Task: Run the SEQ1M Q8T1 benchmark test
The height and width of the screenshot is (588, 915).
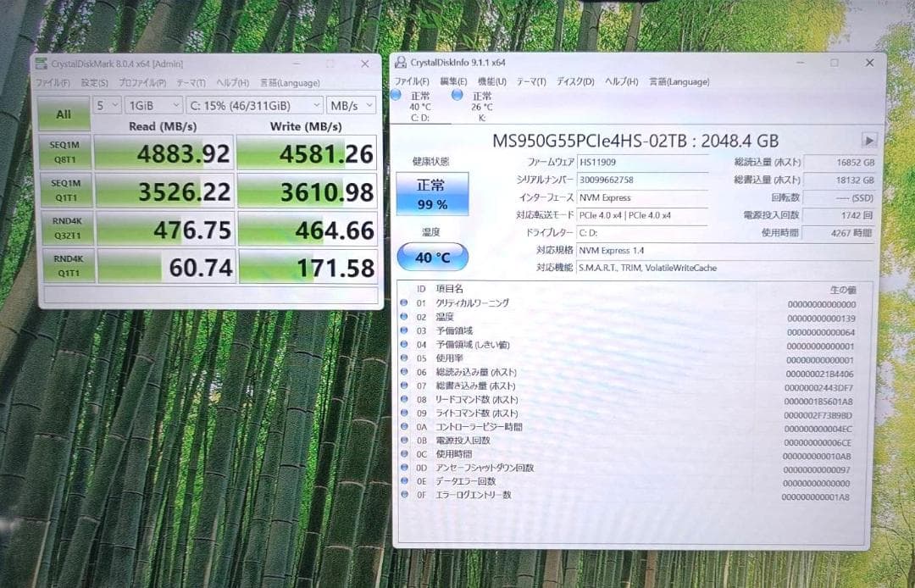Action: (x=64, y=153)
